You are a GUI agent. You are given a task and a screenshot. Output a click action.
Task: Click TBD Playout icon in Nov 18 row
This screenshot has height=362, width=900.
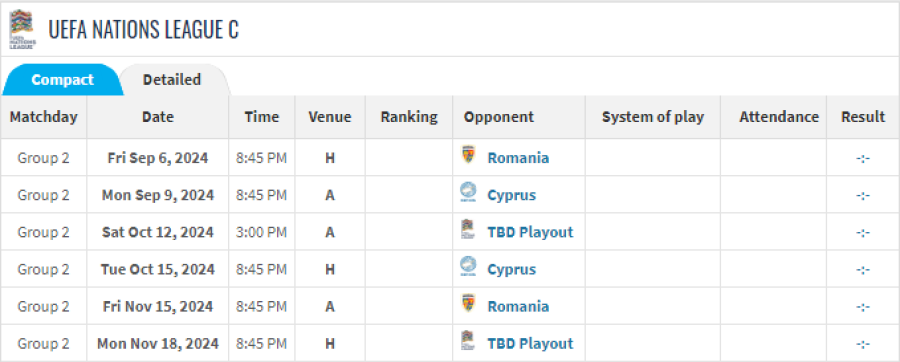[468, 341]
